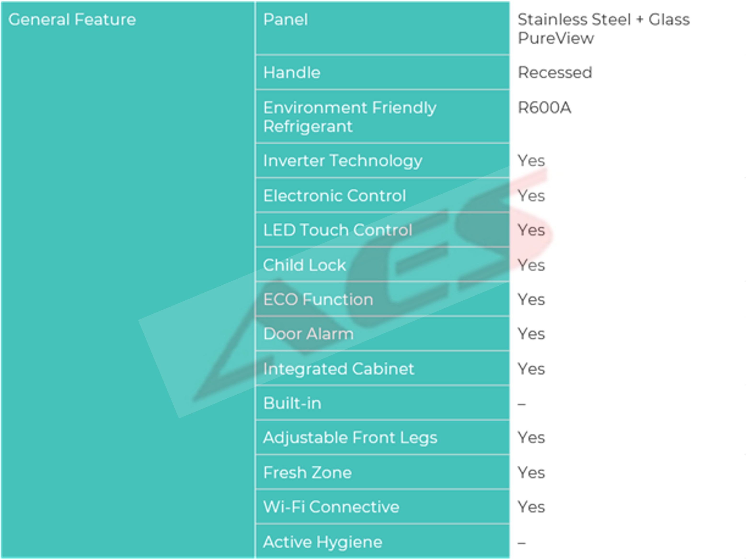
Task: Click the Handle row label
Action: click(292, 73)
